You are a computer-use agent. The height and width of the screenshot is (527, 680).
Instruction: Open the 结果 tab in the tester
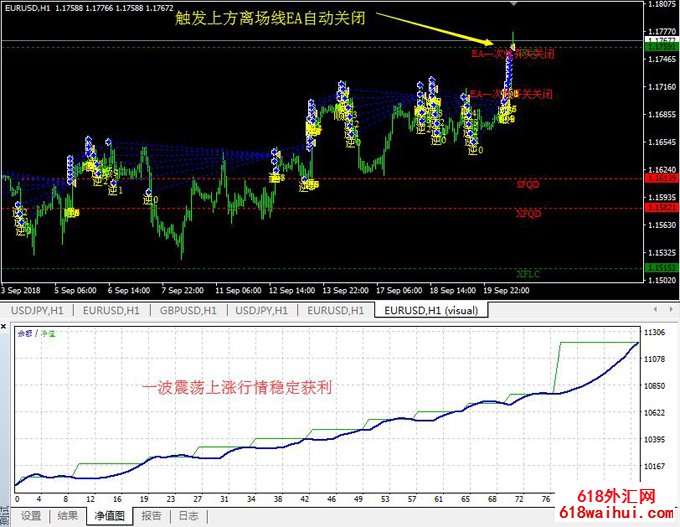[x=68, y=516]
